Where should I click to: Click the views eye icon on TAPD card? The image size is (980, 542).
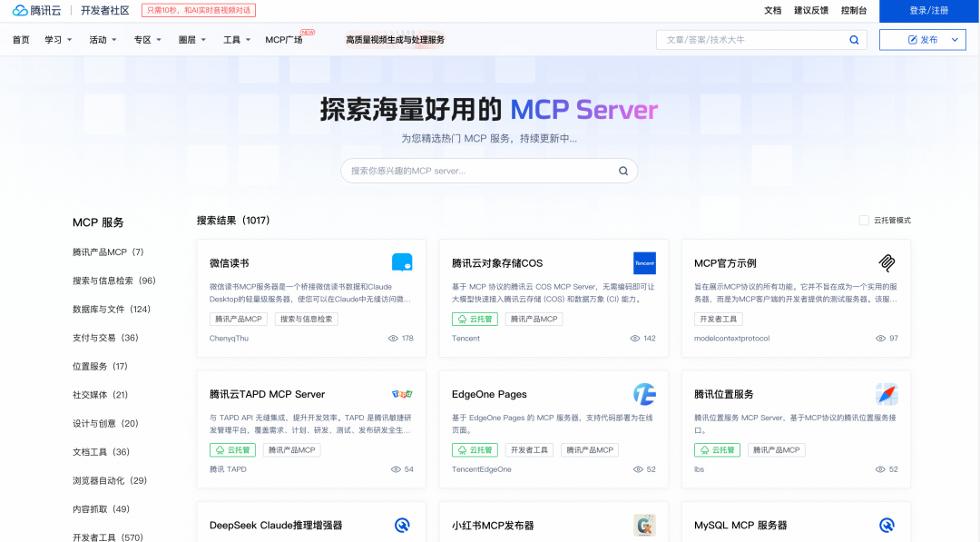click(396, 469)
